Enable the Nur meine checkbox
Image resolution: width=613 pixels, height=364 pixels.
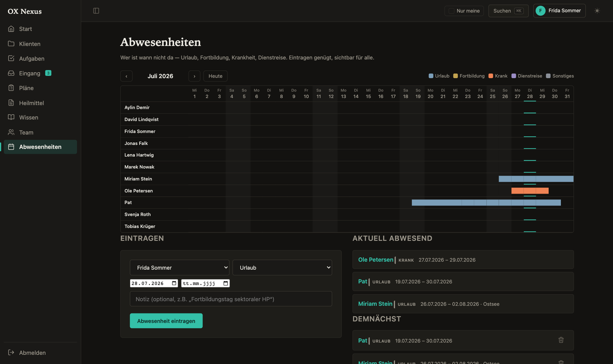pyautogui.click(x=451, y=11)
